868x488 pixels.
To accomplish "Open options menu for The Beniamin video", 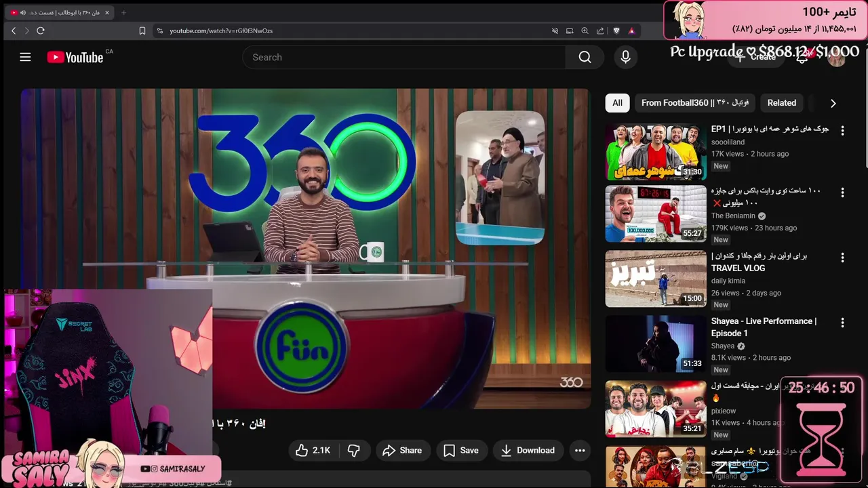I will [x=842, y=192].
